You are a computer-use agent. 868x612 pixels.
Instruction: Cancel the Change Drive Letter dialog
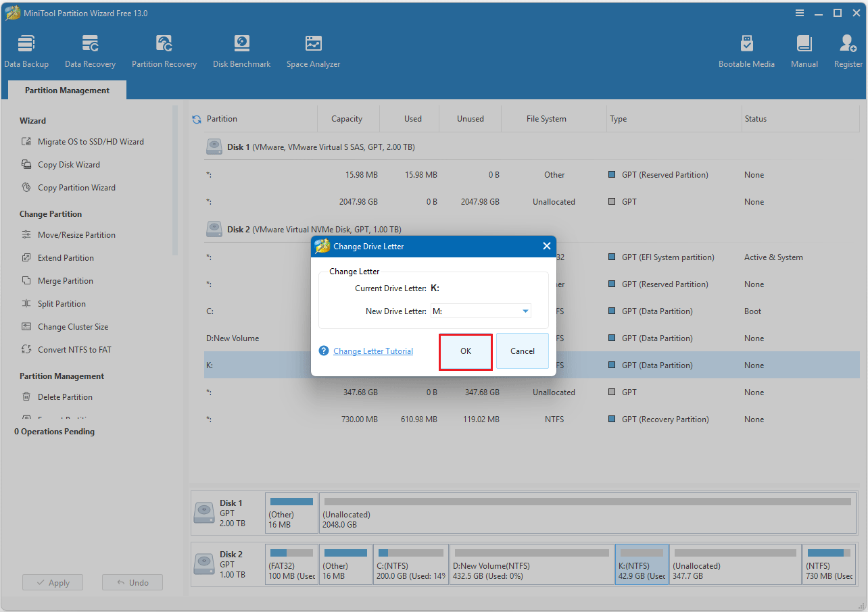coord(522,351)
